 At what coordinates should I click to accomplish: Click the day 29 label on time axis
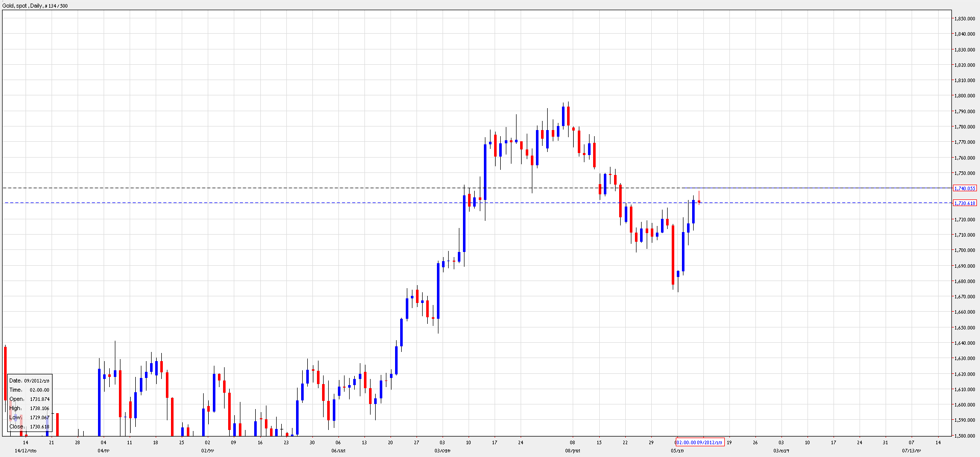651,442
